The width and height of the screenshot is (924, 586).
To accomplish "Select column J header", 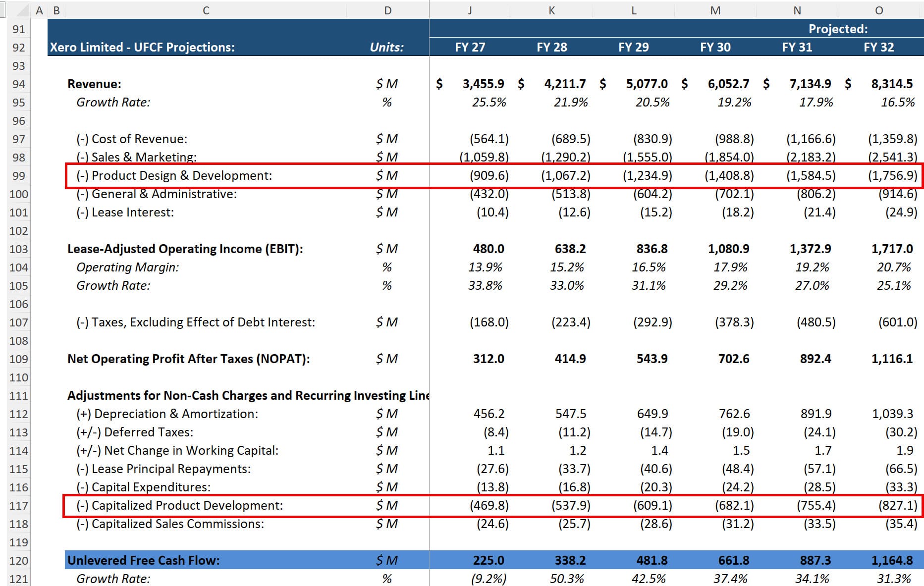I will (470, 10).
